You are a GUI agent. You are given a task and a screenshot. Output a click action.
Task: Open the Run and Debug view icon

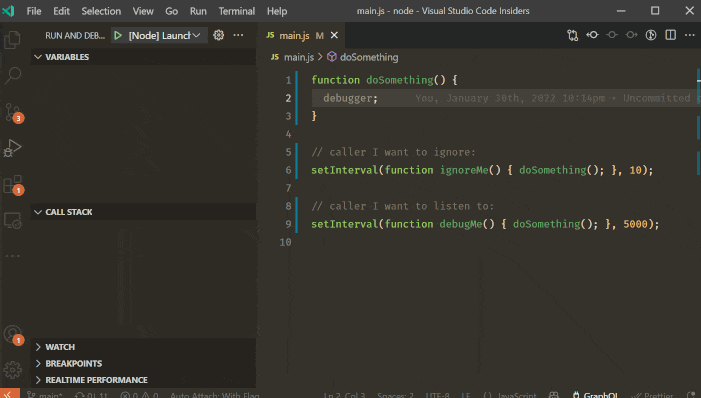tap(13, 148)
